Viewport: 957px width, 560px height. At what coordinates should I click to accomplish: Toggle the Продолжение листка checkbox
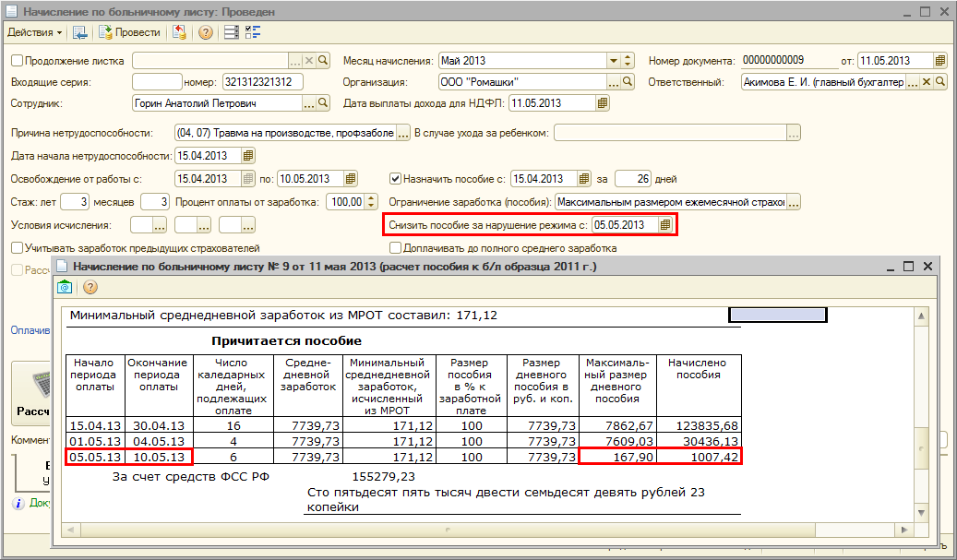(x=17, y=61)
